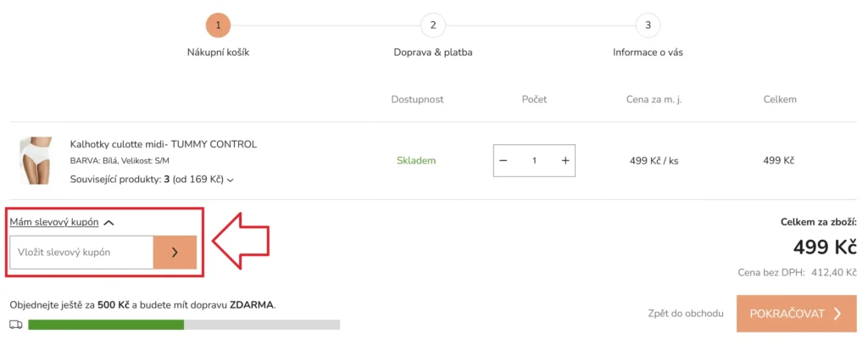Select step 3 Informace o vás circle
This screenshot has width=868, height=345.
(x=648, y=25)
